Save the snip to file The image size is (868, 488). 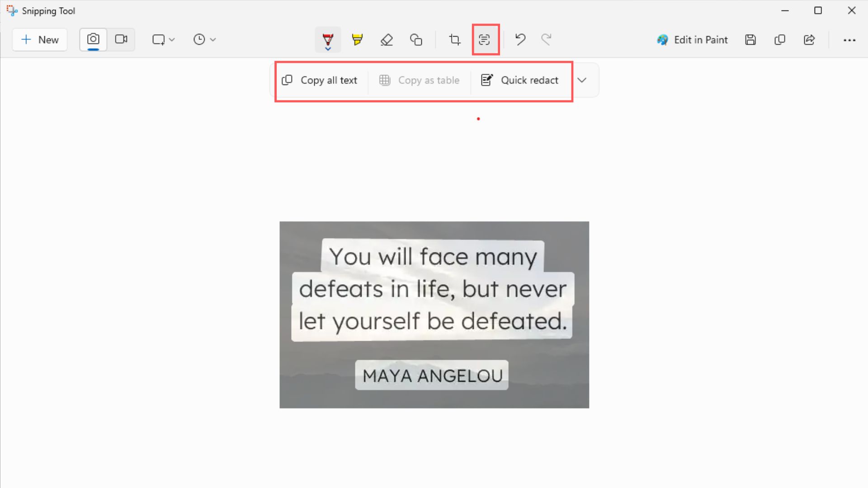click(x=750, y=40)
